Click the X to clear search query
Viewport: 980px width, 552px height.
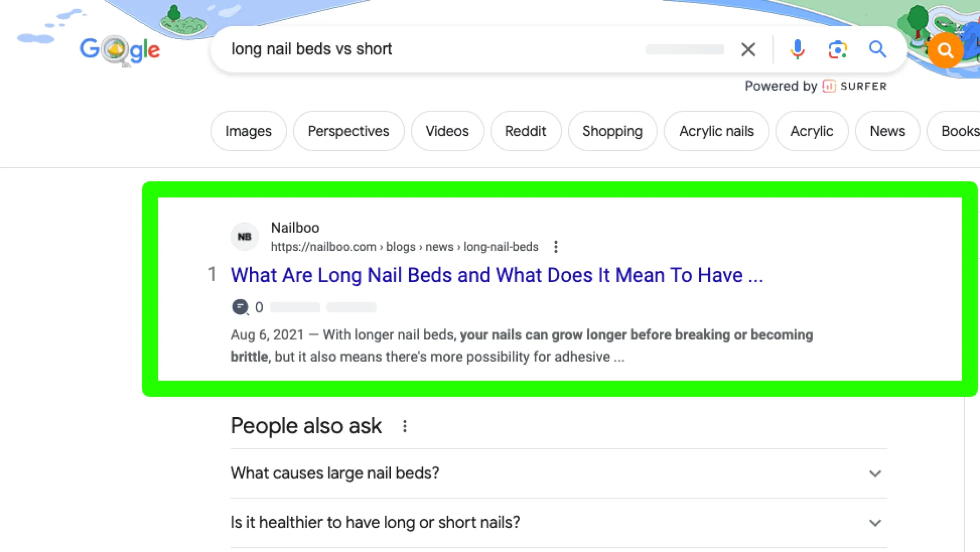coord(748,49)
